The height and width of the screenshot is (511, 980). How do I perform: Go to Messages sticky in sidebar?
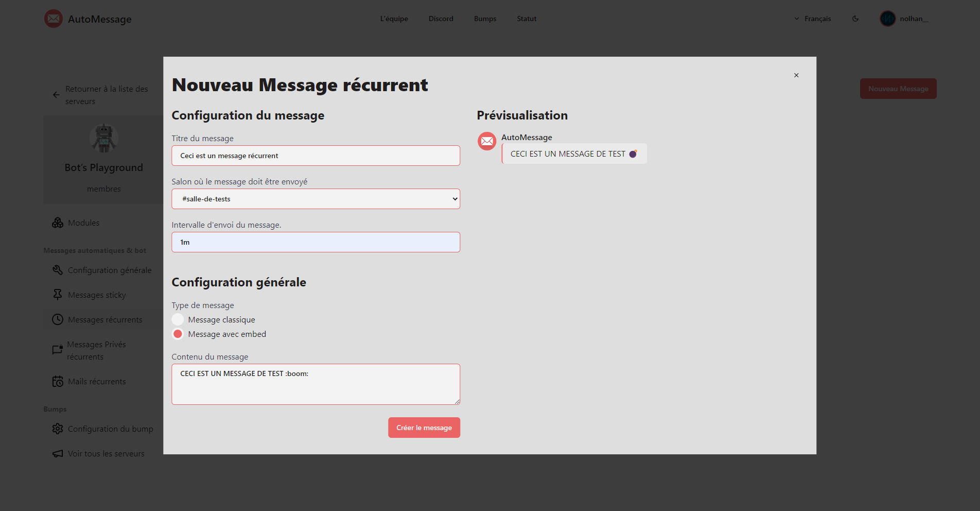[97, 295]
